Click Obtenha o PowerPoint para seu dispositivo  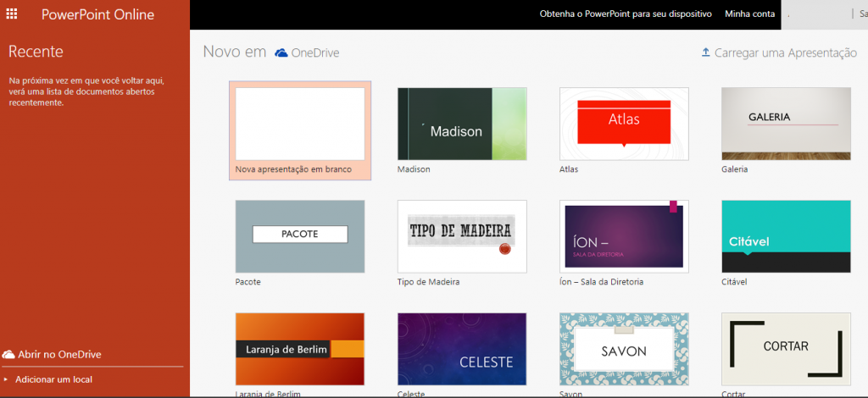pos(626,14)
